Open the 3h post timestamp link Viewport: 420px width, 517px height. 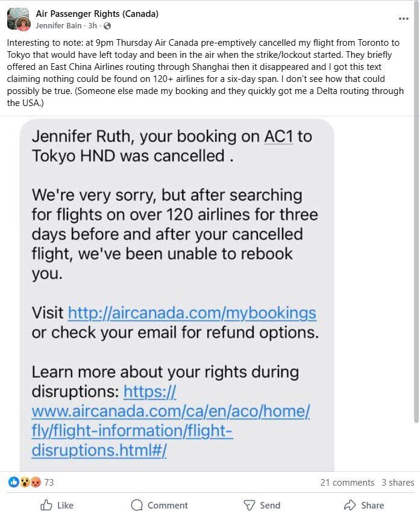[x=93, y=26]
